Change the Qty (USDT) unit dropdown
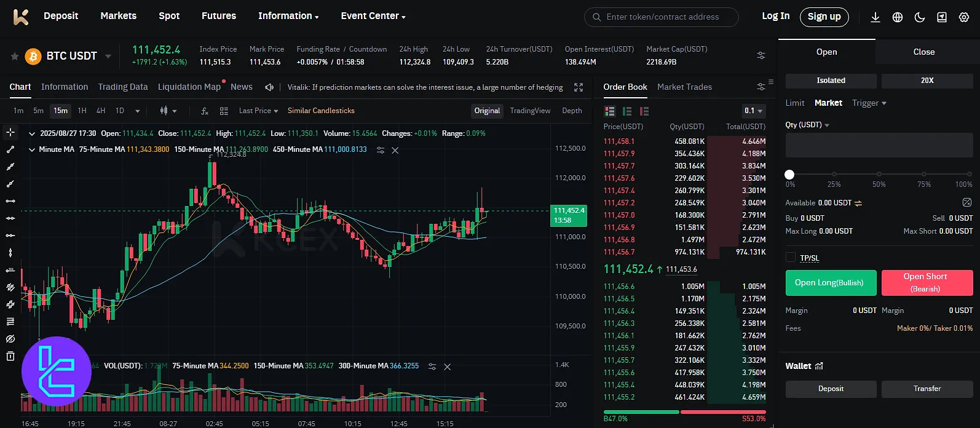The image size is (980, 428). tap(807, 125)
